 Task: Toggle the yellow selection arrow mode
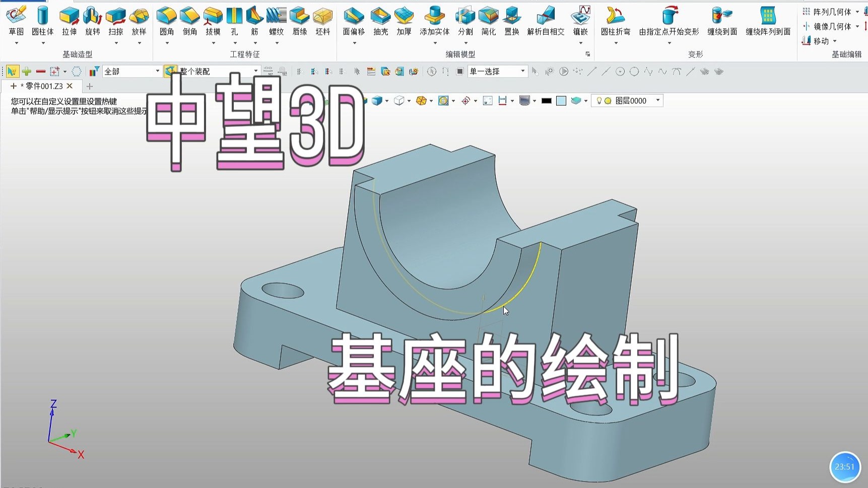pyautogui.click(x=12, y=72)
